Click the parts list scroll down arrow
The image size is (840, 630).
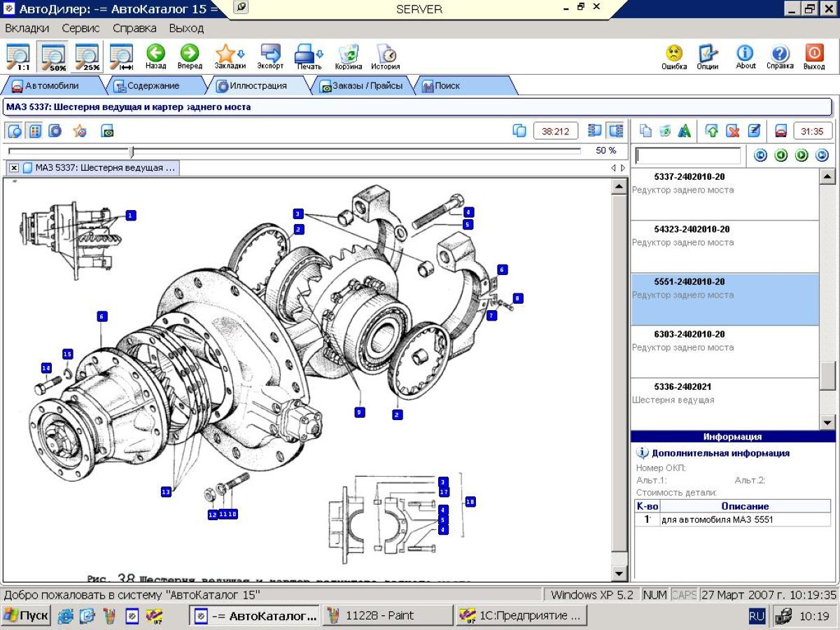click(x=827, y=422)
